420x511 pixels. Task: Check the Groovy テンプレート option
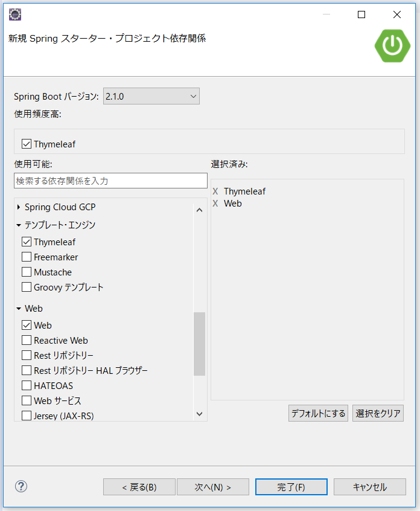click(x=27, y=287)
